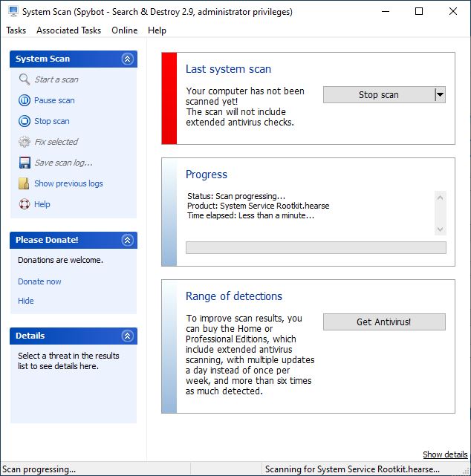The width and height of the screenshot is (471, 476).
Task: Click status bar 'Scan progressing...' text
Action: 39,469
